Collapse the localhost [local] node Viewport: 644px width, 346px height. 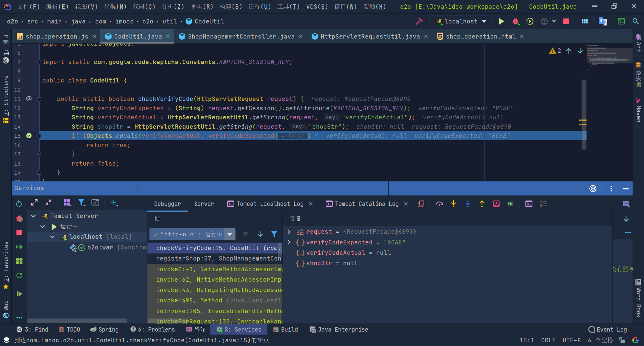point(52,237)
